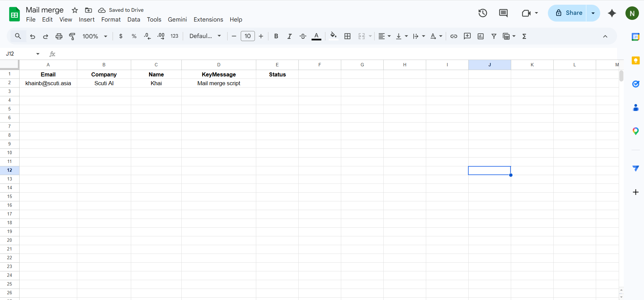
Task: Open the fill color picker
Action: (x=333, y=36)
